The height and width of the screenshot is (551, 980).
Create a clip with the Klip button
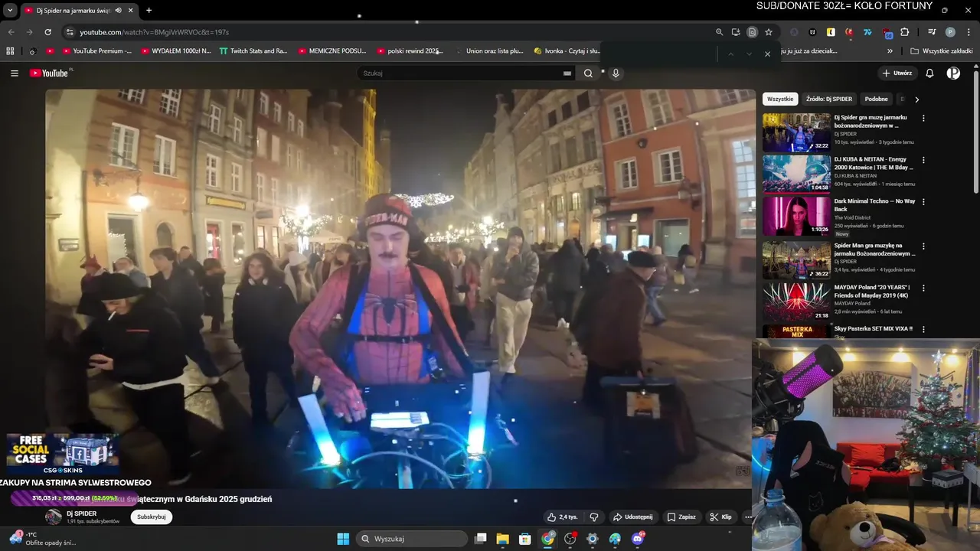(720, 517)
